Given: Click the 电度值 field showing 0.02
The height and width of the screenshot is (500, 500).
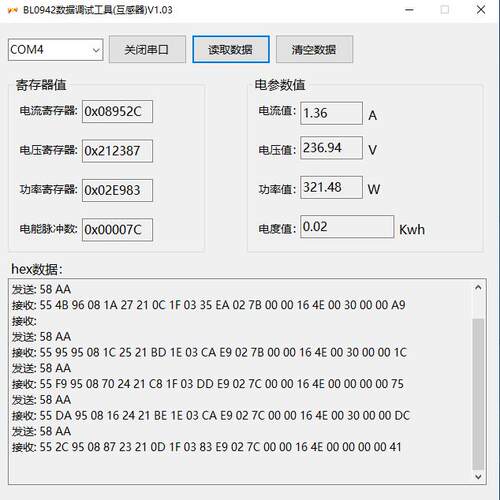Looking at the screenshot, I should tap(347, 227).
